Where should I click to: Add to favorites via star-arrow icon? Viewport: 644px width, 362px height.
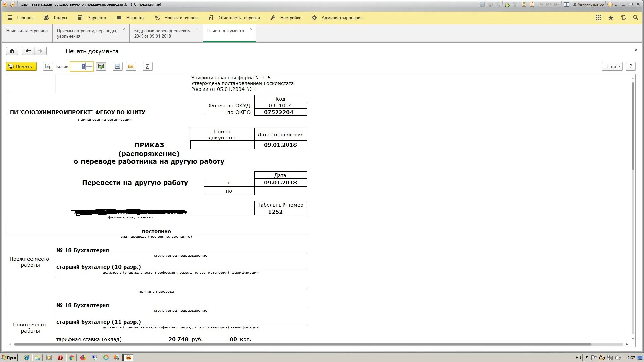click(x=507, y=4)
